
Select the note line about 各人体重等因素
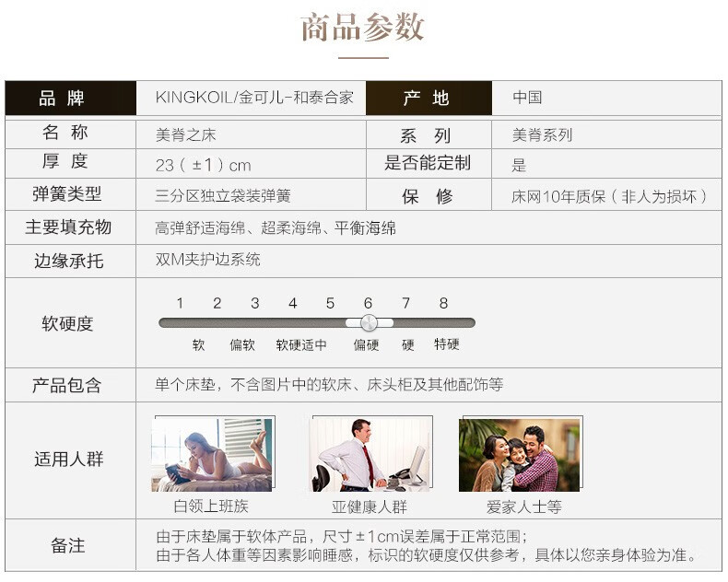click(x=427, y=554)
